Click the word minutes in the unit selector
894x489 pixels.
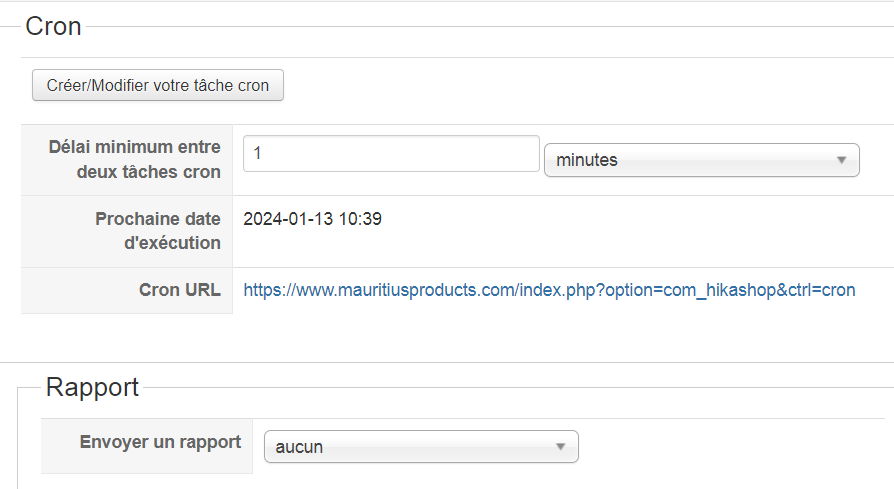(x=587, y=160)
